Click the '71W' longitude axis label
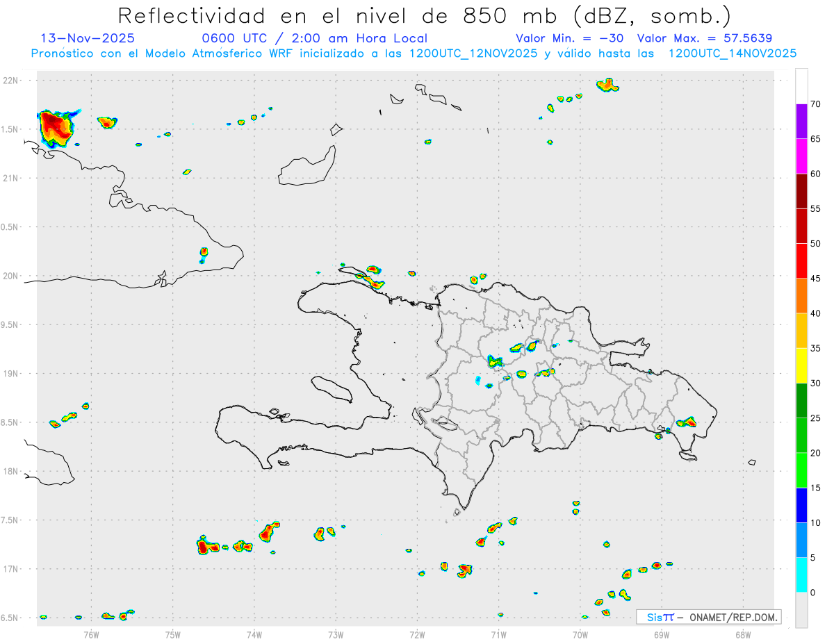 (x=498, y=634)
